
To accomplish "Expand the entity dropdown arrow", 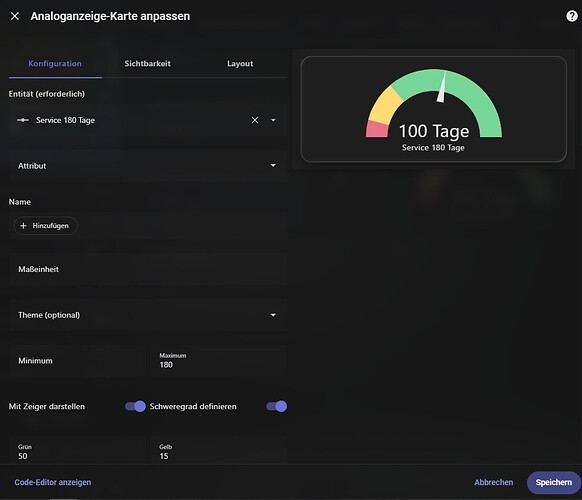I will click(273, 120).
